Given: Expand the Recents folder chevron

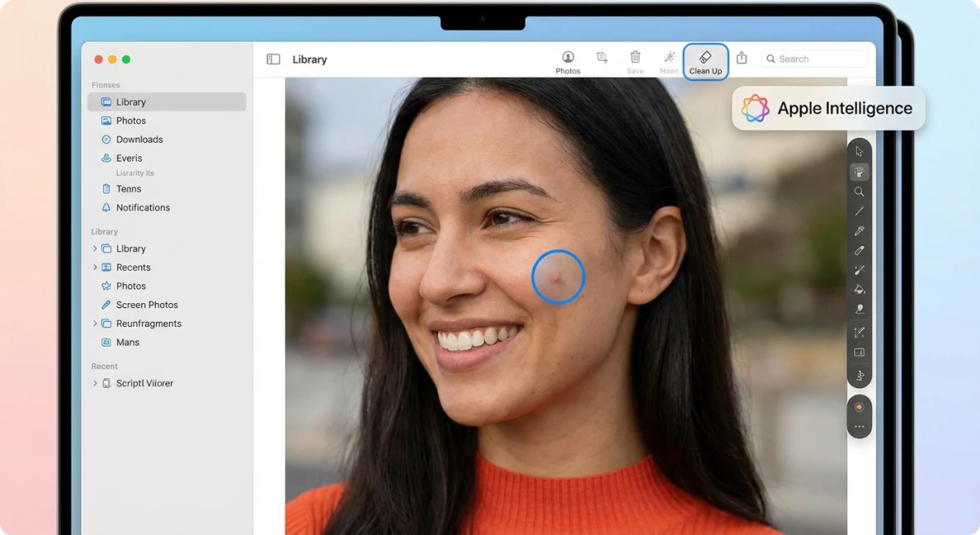Looking at the screenshot, I should [x=95, y=267].
